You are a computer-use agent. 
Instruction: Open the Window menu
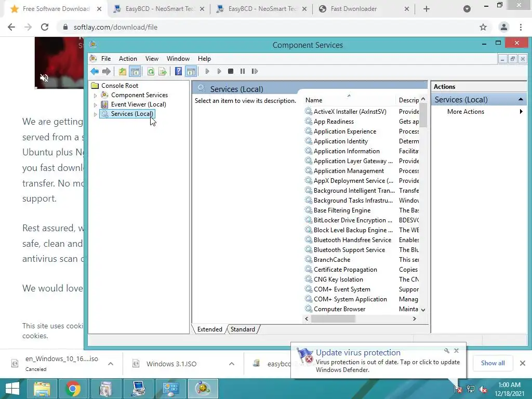(178, 59)
